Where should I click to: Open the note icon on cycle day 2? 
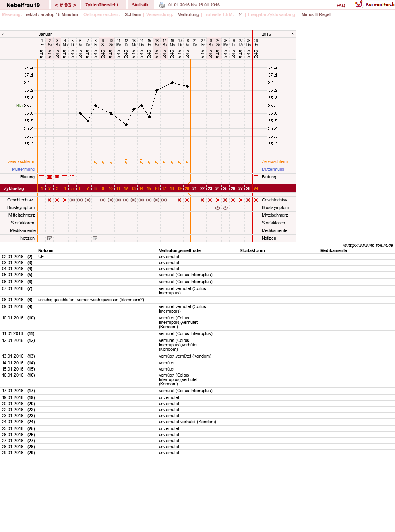click(50, 238)
